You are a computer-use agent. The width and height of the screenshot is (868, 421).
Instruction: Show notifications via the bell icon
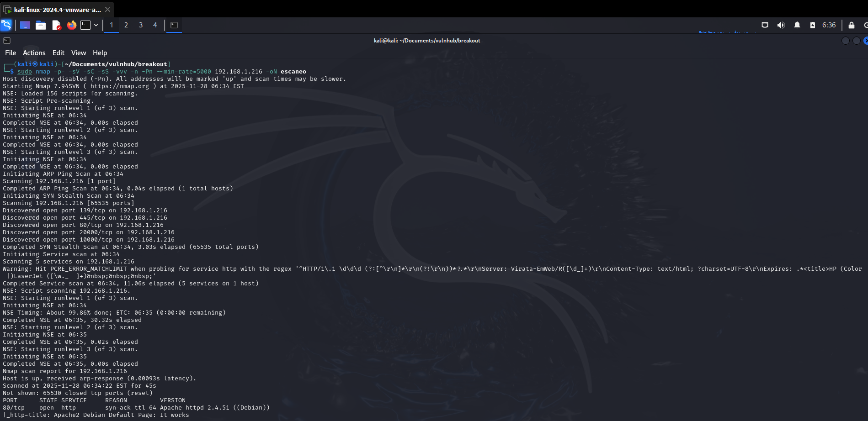tap(797, 25)
